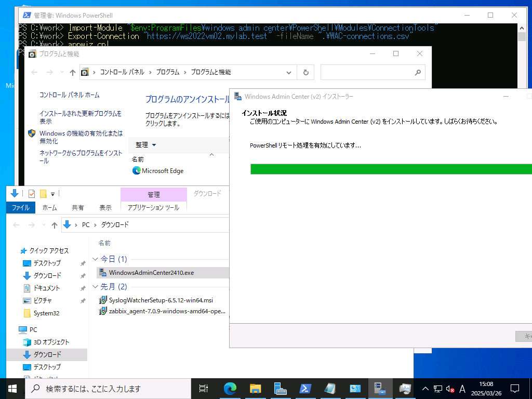Open ドキュメント under Quick Access
532x399 pixels.
(42, 288)
